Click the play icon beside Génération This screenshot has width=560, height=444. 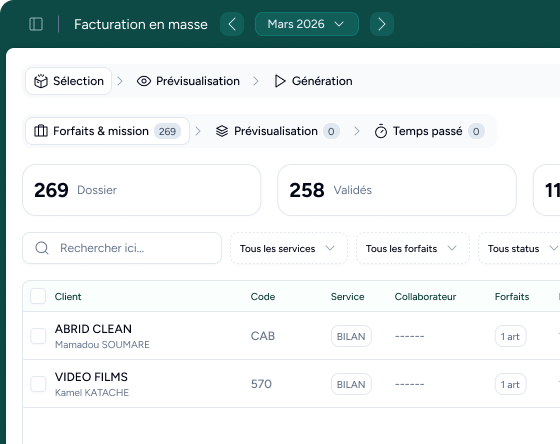280,81
